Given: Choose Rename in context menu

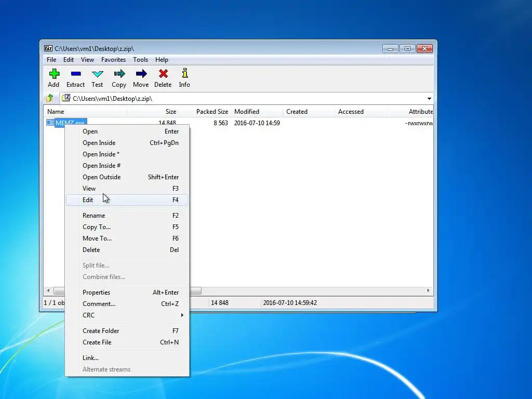Looking at the screenshot, I should (127, 216).
